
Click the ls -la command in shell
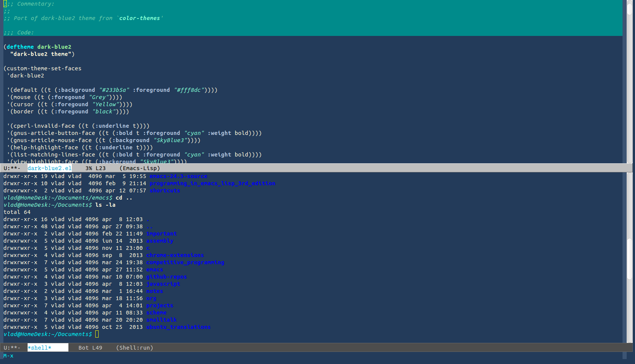pyautogui.click(x=105, y=205)
